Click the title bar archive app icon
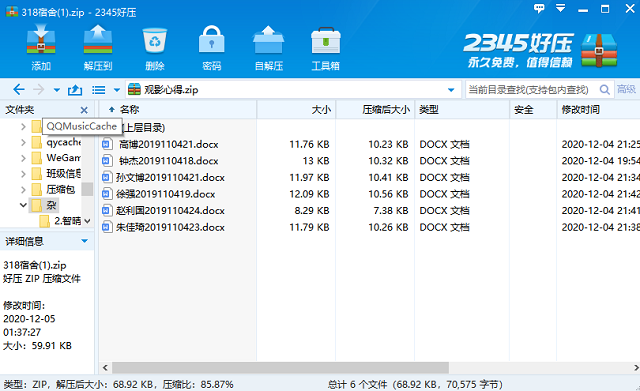The height and width of the screenshot is (391, 640). (x=12, y=11)
